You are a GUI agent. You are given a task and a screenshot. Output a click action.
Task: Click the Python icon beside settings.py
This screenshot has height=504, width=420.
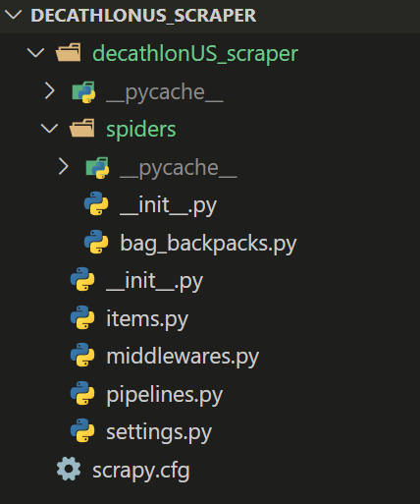(82, 430)
